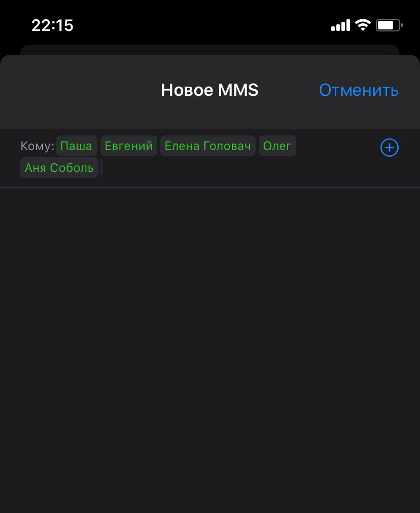Tap the Новое MMS title
The image size is (420, 513).
pyautogui.click(x=209, y=90)
